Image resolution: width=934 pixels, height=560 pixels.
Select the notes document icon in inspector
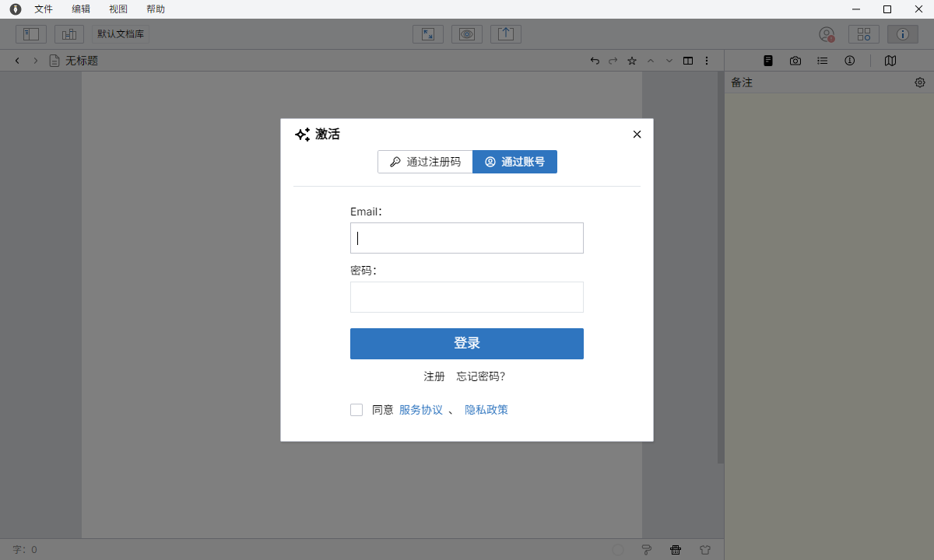(x=768, y=61)
